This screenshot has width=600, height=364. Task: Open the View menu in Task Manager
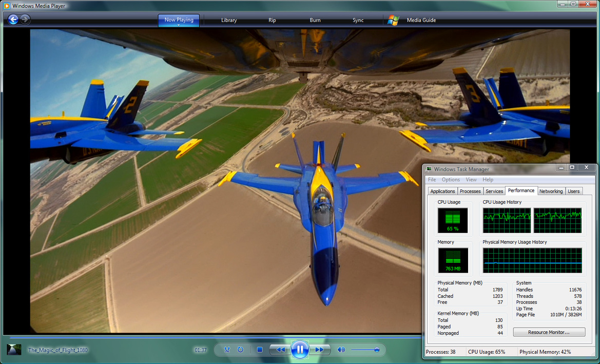(x=471, y=180)
